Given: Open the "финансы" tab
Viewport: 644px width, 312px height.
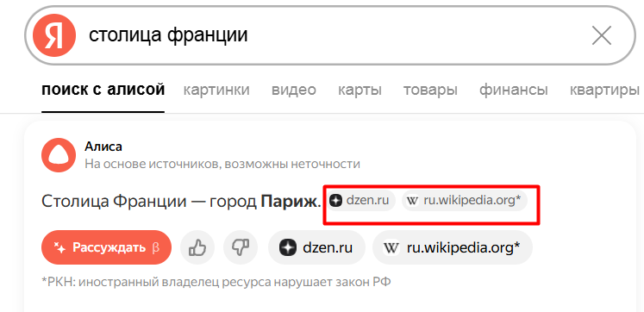Looking at the screenshot, I should tap(514, 90).
